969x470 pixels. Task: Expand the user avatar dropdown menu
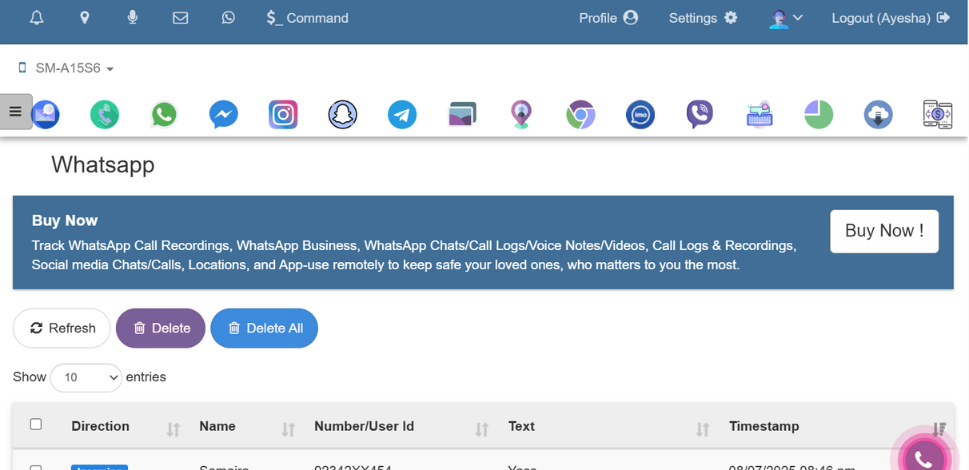point(786,18)
